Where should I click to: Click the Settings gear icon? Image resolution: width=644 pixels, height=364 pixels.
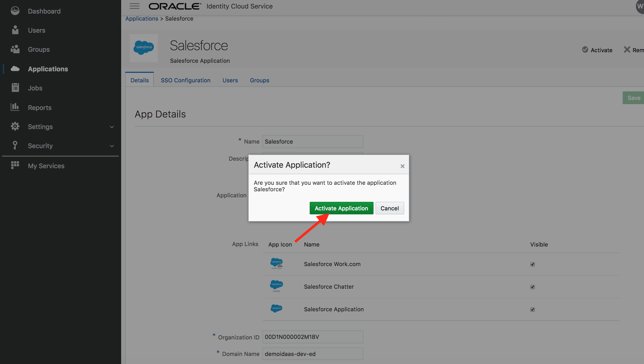(x=15, y=126)
